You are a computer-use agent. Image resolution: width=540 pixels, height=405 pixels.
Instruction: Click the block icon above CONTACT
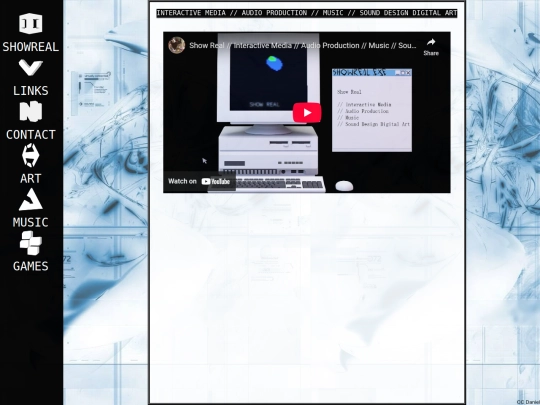coord(31,111)
